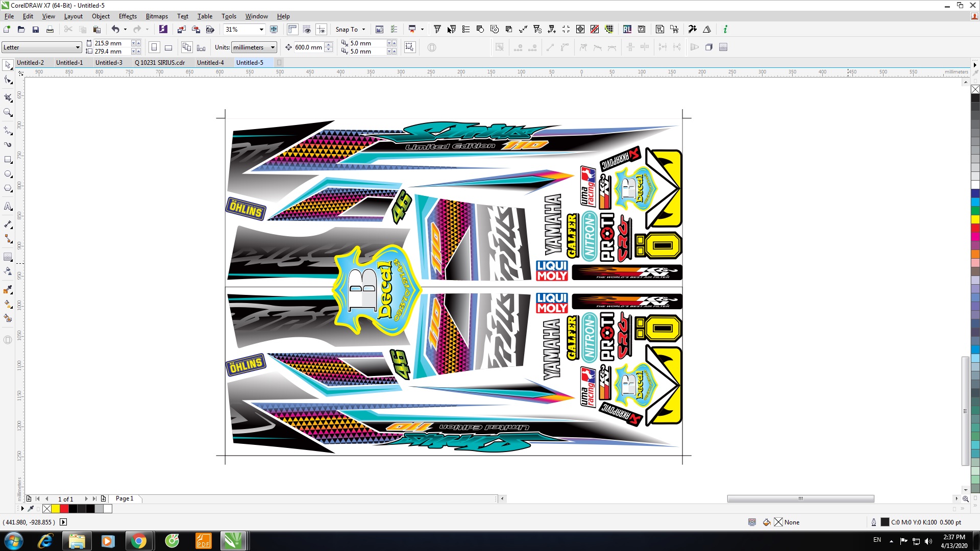Click the red swatch in document palette
Image resolution: width=980 pixels, height=551 pixels.
tap(64, 509)
